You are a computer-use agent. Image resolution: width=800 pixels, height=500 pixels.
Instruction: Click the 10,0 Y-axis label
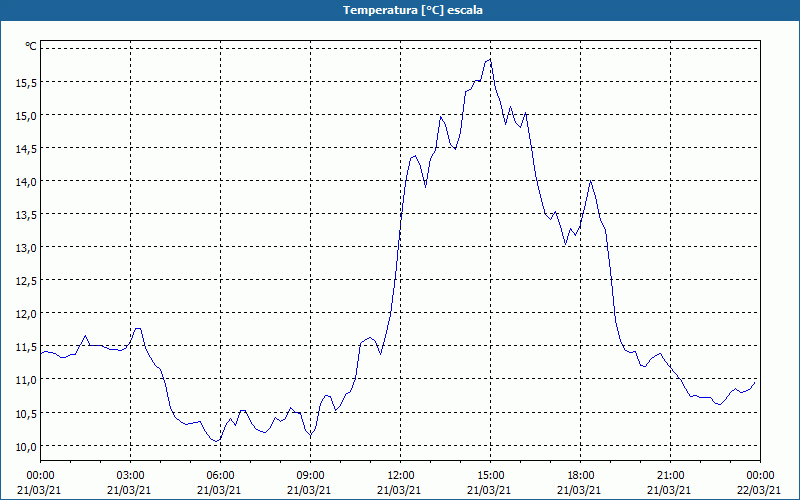point(27,446)
